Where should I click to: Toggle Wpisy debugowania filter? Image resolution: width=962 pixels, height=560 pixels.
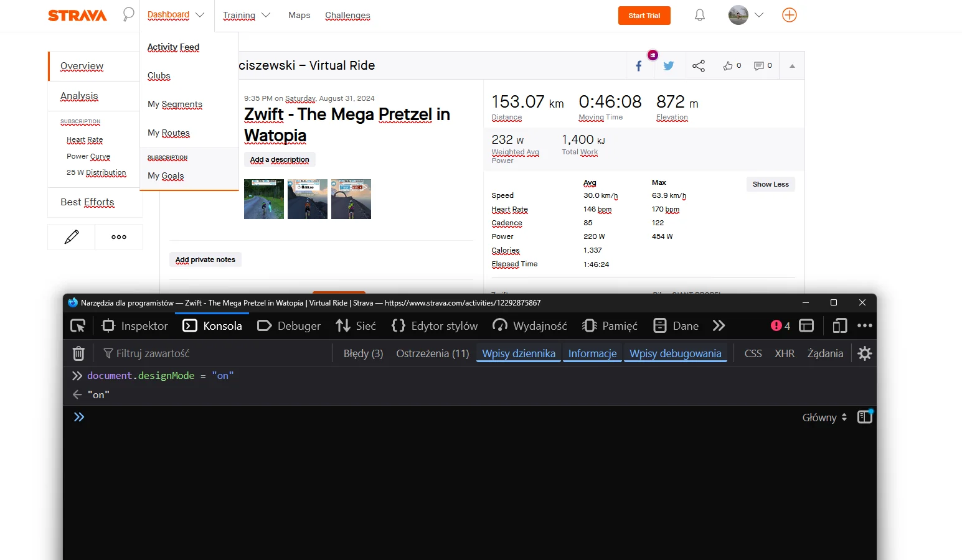tap(675, 353)
